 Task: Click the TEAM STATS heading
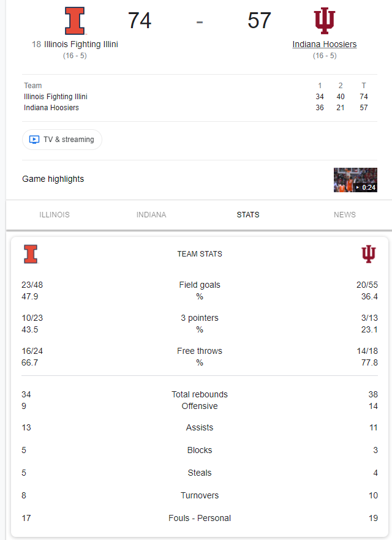tap(200, 254)
